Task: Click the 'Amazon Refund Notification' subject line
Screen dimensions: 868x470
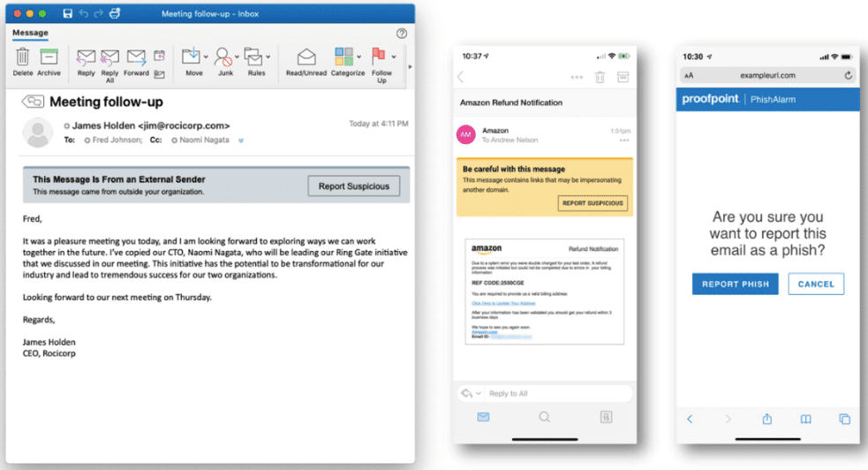Action: coord(511,102)
